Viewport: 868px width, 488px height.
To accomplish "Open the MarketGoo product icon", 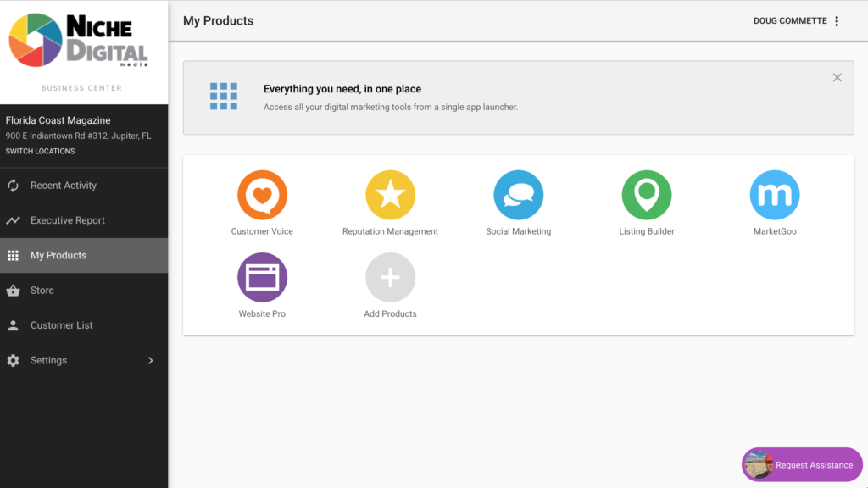I will 775,195.
